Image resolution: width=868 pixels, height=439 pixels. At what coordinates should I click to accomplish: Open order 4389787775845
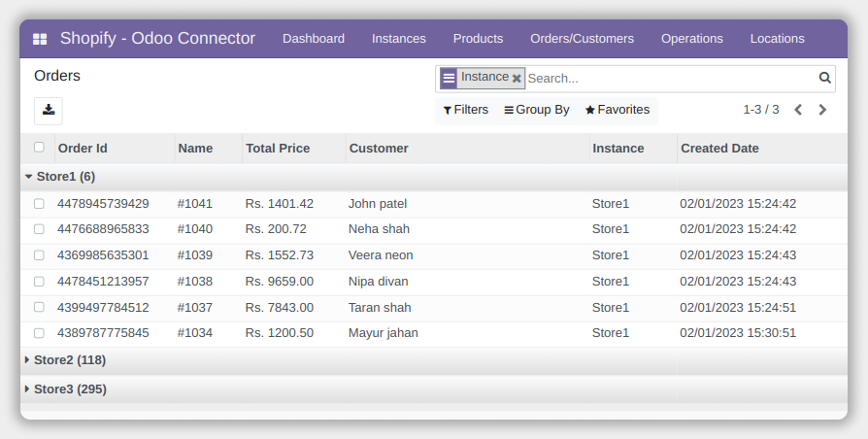[103, 333]
